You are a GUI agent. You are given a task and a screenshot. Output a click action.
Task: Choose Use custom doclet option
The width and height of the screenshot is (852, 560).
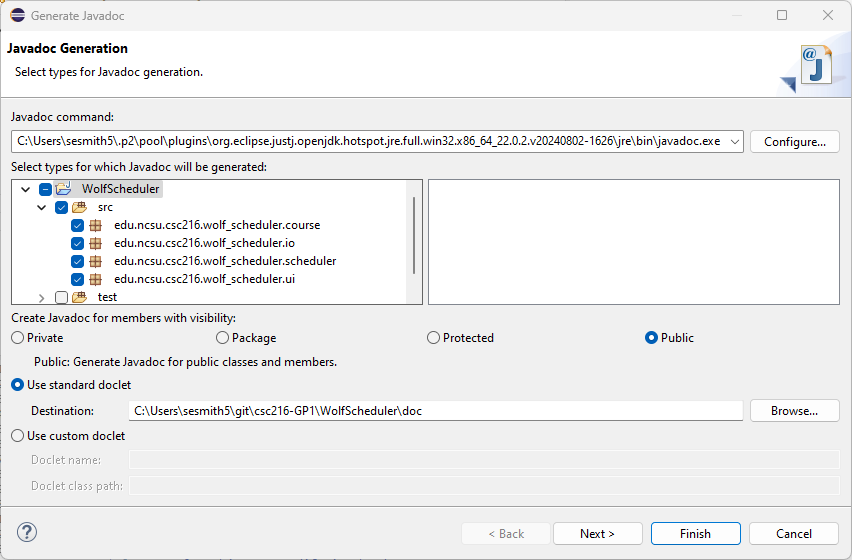coord(17,436)
